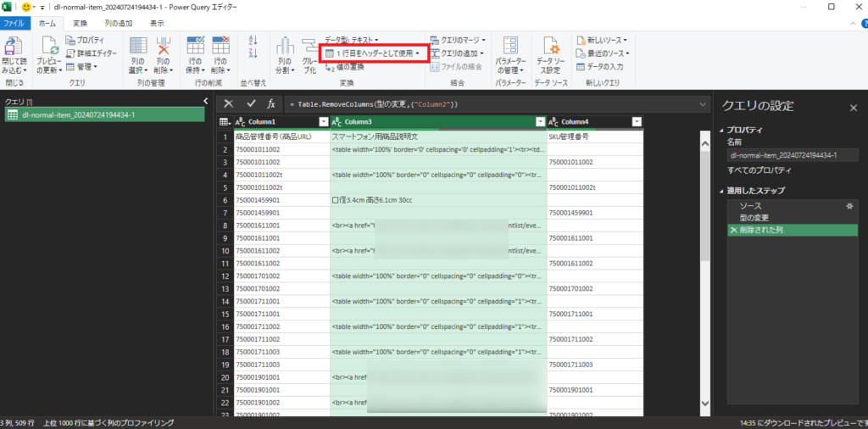Click Close & Load (閉じて読み込む) icon
The width and height of the screenshot is (868, 429).
pos(14,47)
